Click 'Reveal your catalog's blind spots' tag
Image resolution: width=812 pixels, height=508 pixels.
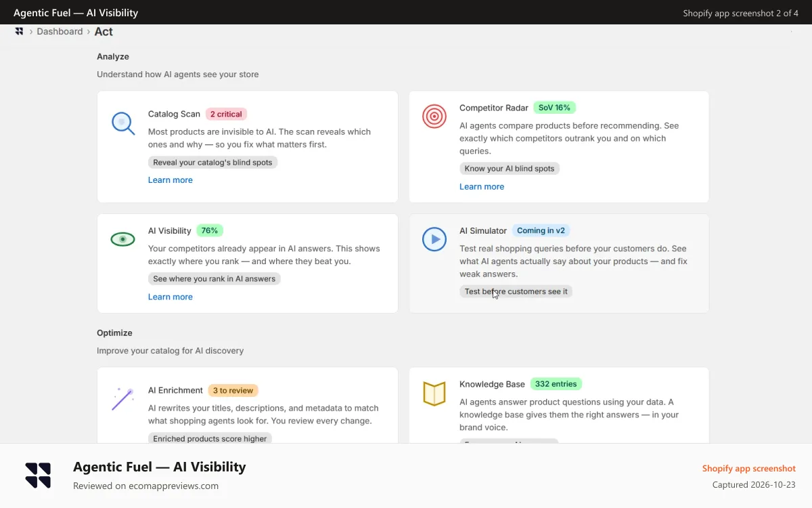point(212,163)
